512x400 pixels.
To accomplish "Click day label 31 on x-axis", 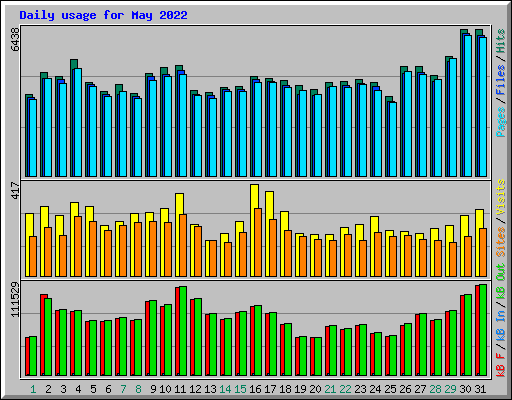I will (480, 389).
